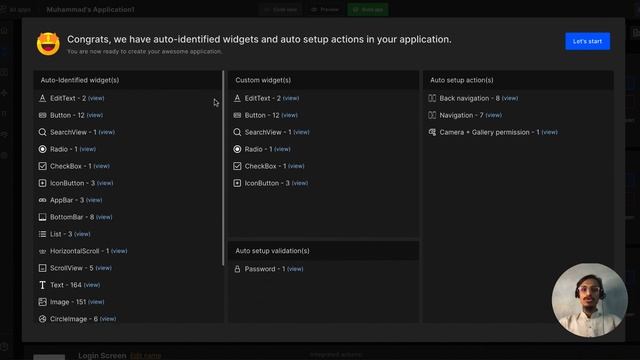The image size is (640, 360).
Task: View auto-identified SearchView widget
Action: [x=107, y=132]
